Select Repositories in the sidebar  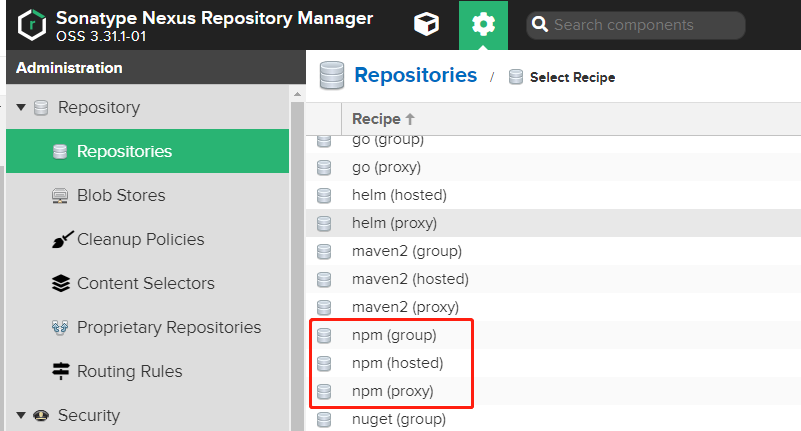124,152
